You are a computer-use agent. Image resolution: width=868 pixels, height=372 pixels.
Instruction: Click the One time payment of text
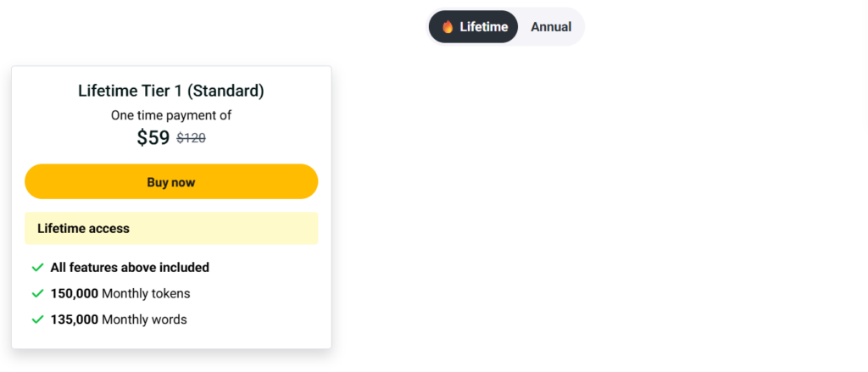(x=171, y=115)
